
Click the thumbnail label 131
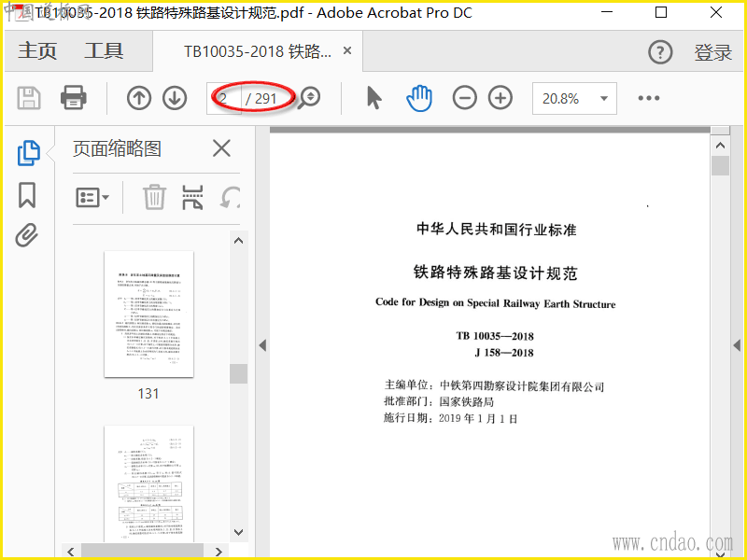[148, 394]
